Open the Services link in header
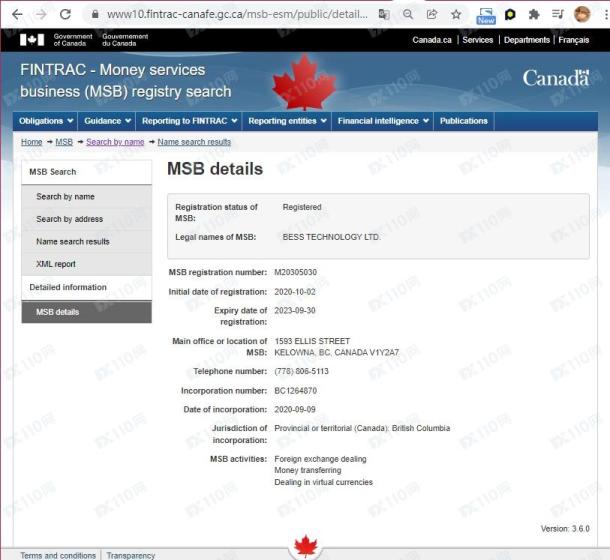 coord(478,40)
